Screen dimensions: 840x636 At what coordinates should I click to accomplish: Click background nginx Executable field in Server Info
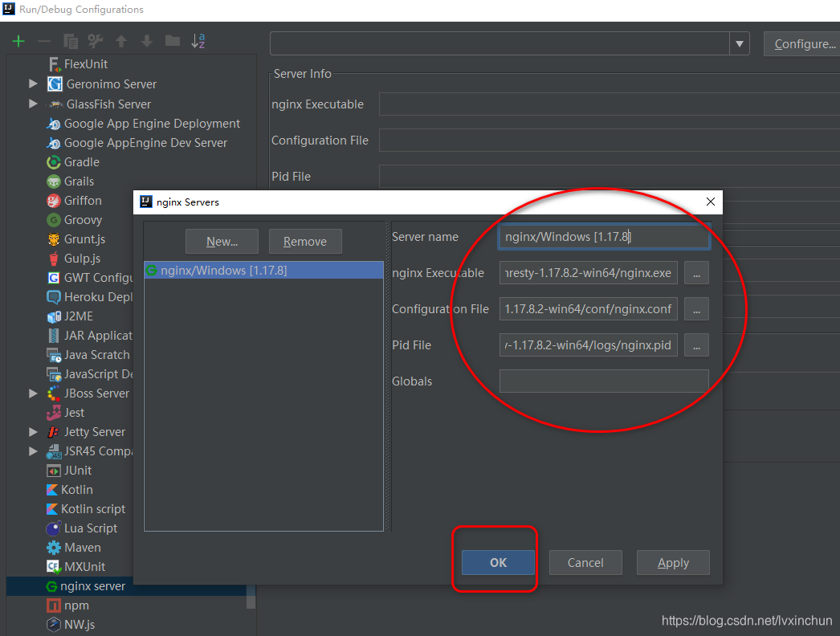coord(609,104)
